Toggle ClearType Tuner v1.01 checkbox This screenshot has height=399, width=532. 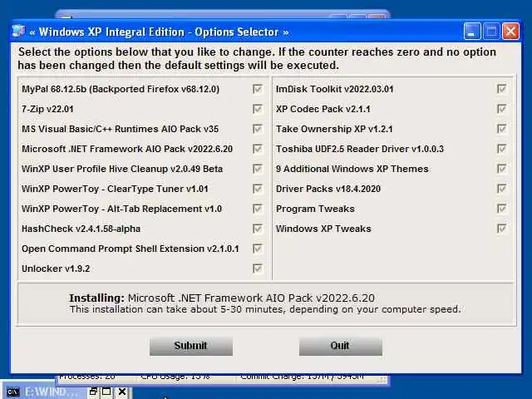(258, 189)
